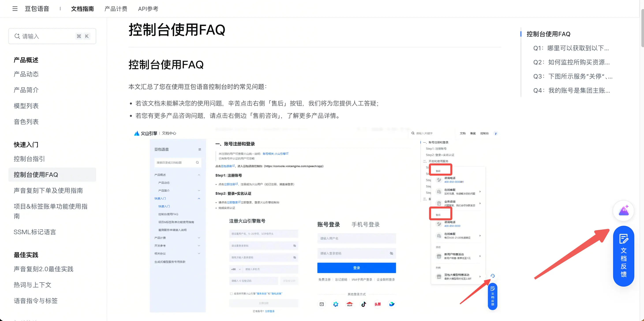
Task: Open 声音复刻2.0最佳实践 page
Action: pos(43,269)
